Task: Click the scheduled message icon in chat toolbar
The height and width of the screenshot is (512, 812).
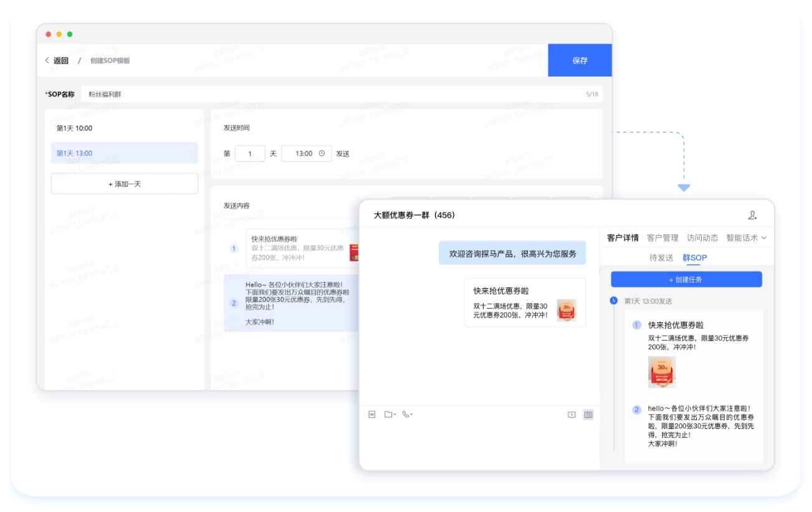Action: [571, 415]
